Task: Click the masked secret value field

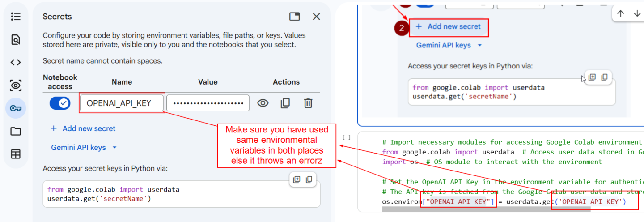Action: click(208, 103)
